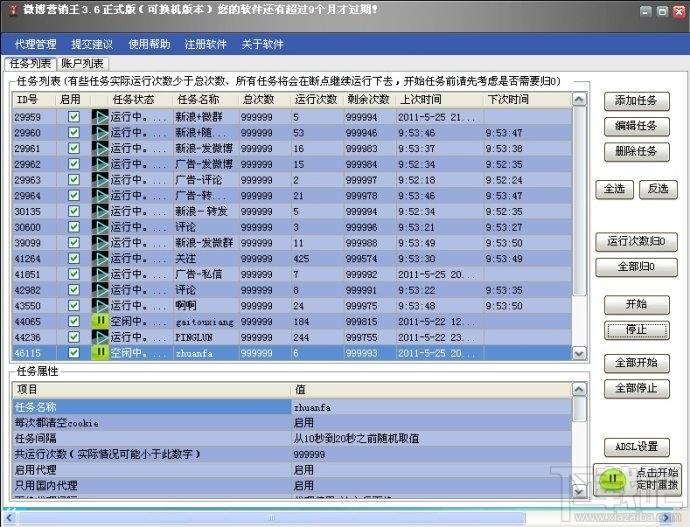Click running status icon for task 41264
Viewport: 690px width, 527px height.
click(100, 258)
